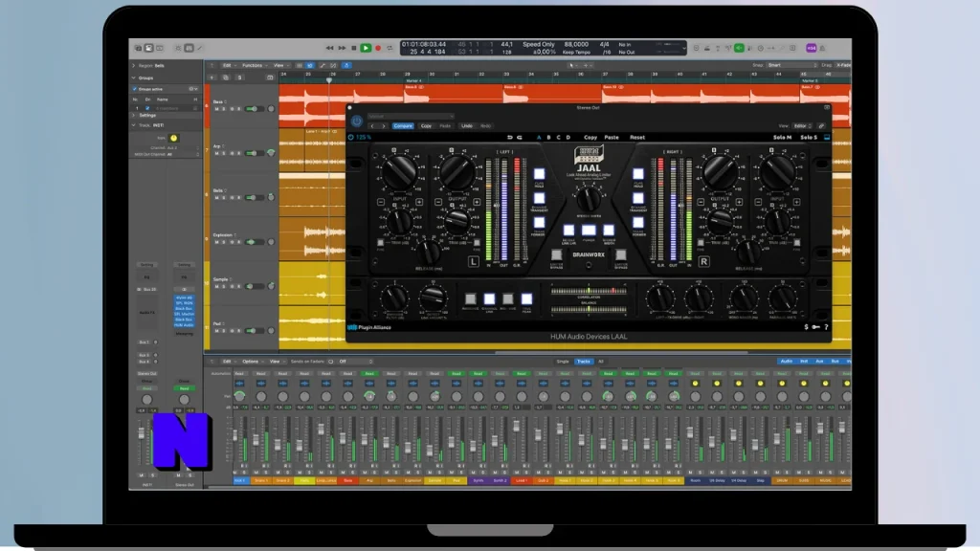Click plugin toolbar Paste button
The image size is (980, 551).
612,138
